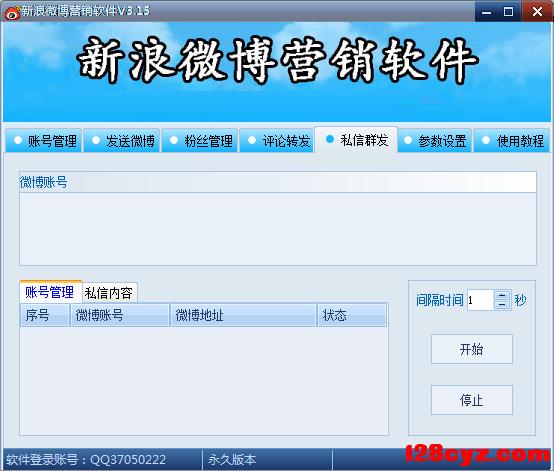Focus the 间隔时间 seconds input field

(480, 300)
